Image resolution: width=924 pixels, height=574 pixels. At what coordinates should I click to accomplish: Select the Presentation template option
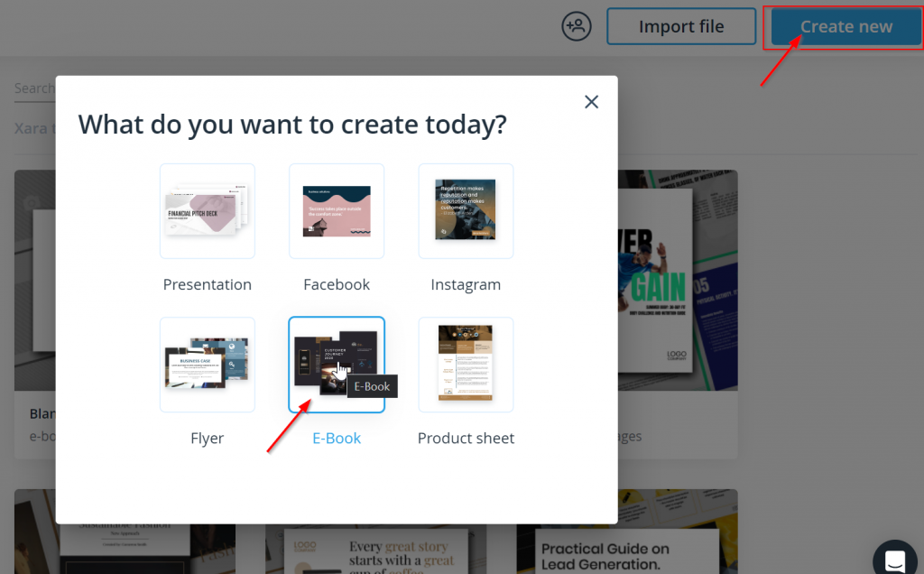[207, 211]
